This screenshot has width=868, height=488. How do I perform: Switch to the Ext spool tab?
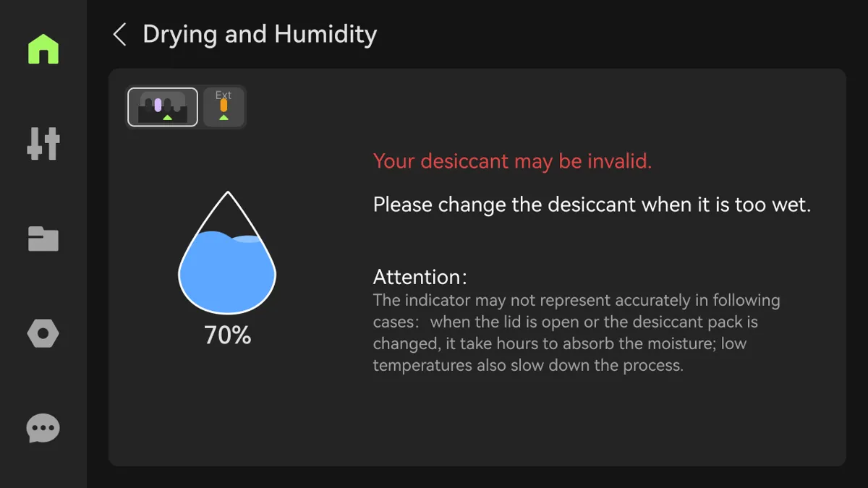[x=224, y=107]
